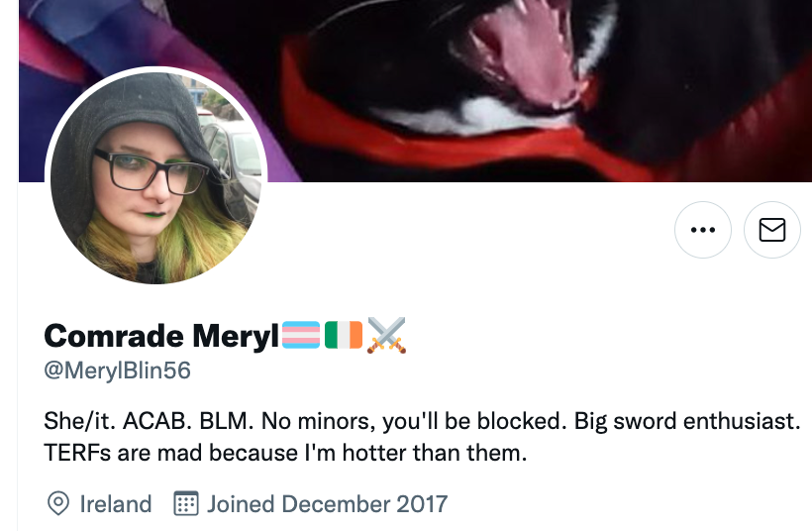
Task: Click the She/it pronouns in bio
Action: pyautogui.click(x=80, y=421)
